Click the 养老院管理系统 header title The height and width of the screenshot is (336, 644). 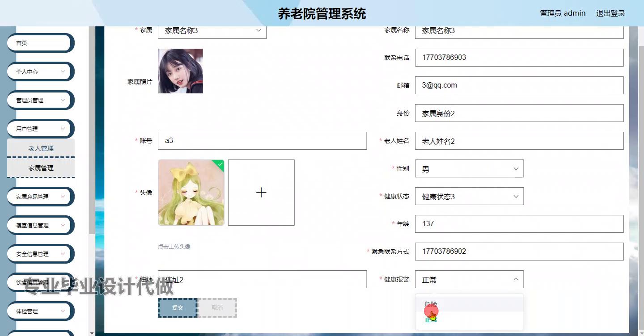[x=322, y=13]
